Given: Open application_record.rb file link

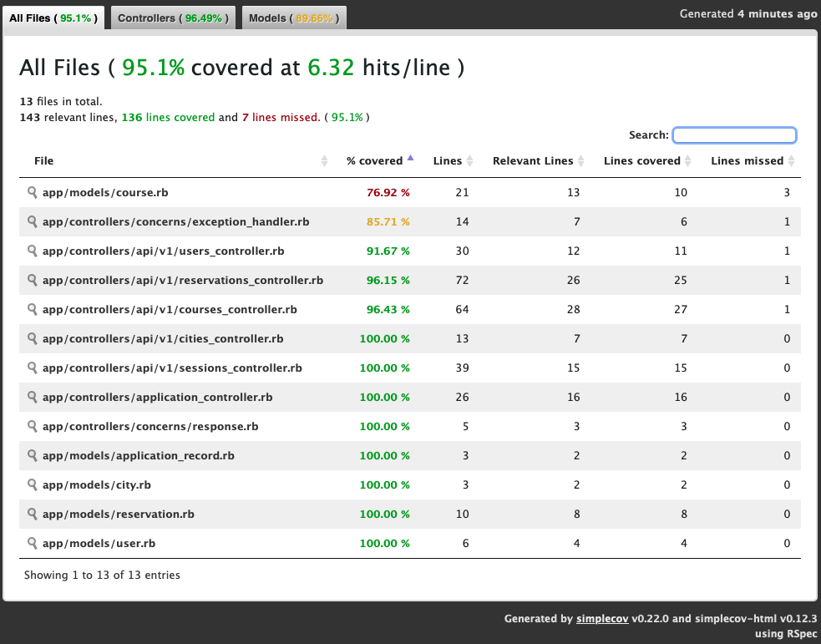Looking at the screenshot, I should coord(139,456).
